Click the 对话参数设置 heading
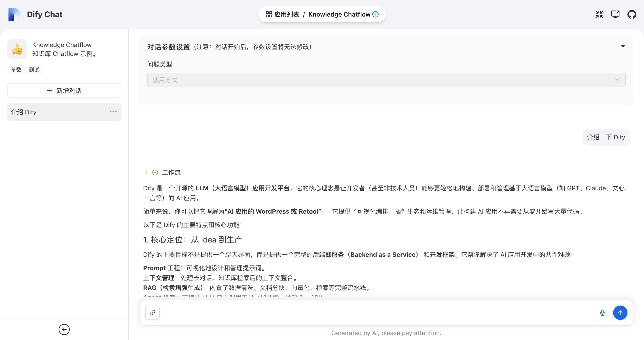 [x=169, y=47]
